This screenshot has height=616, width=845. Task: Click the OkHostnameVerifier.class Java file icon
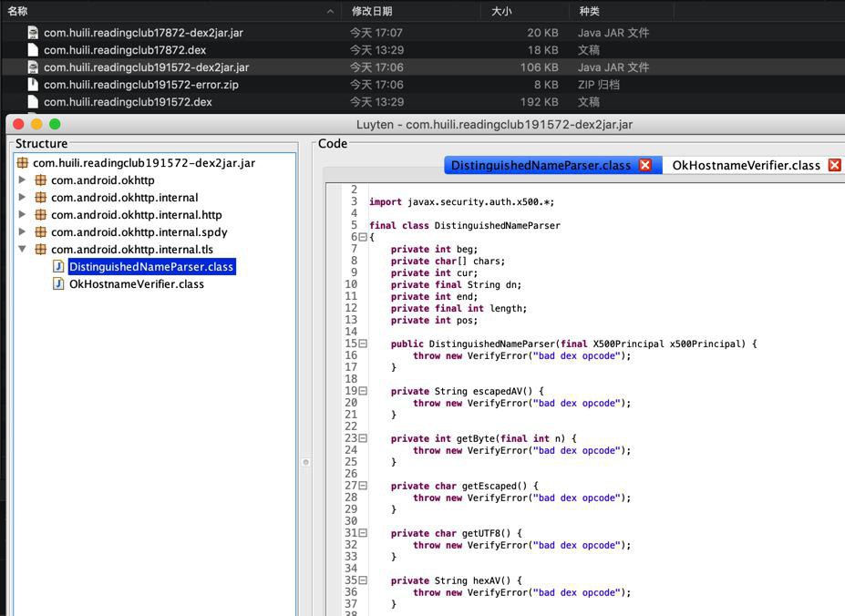[x=58, y=284]
